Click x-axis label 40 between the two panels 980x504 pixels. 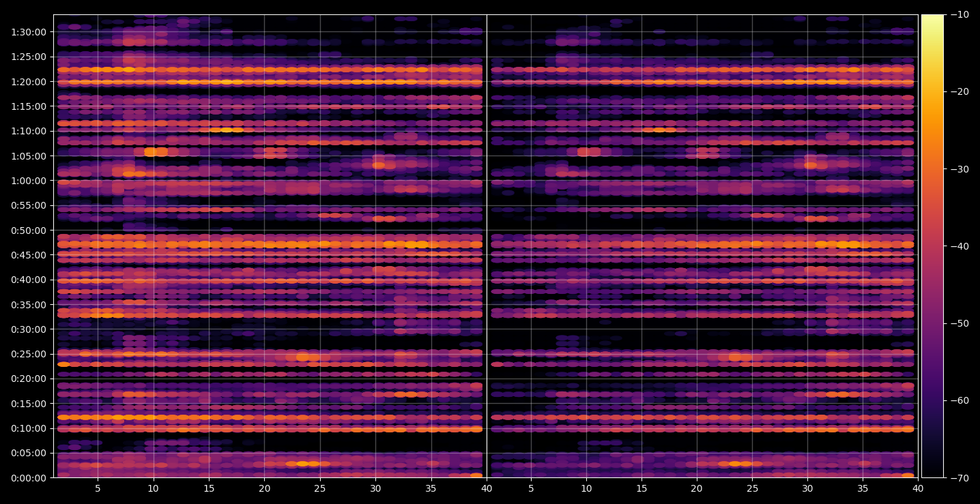(x=487, y=488)
